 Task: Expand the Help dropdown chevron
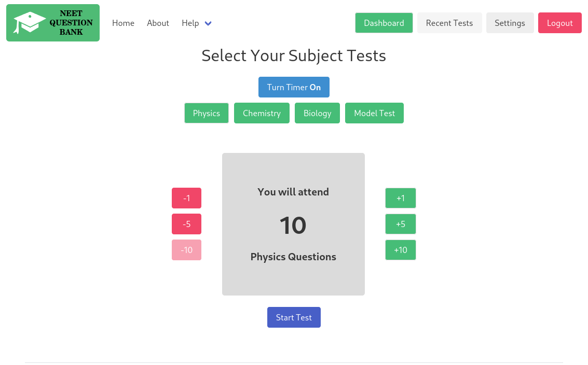[208, 23]
